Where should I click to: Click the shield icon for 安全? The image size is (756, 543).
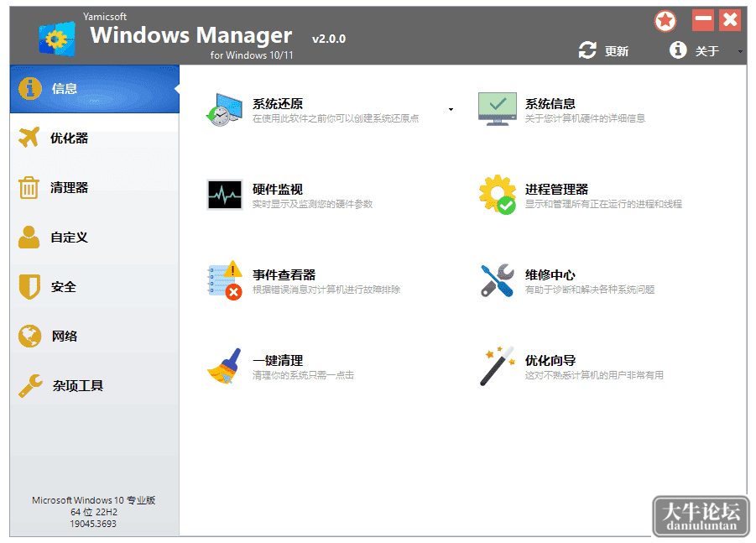(29, 286)
